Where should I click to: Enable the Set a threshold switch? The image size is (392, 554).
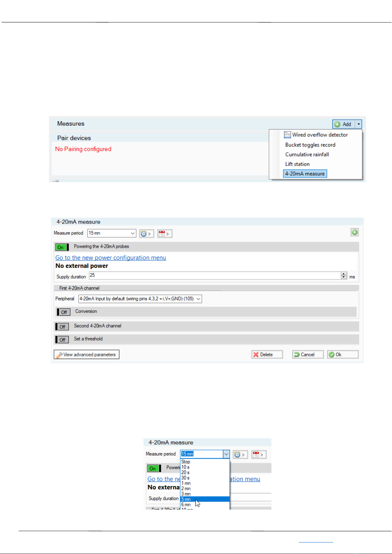(x=62, y=340)
